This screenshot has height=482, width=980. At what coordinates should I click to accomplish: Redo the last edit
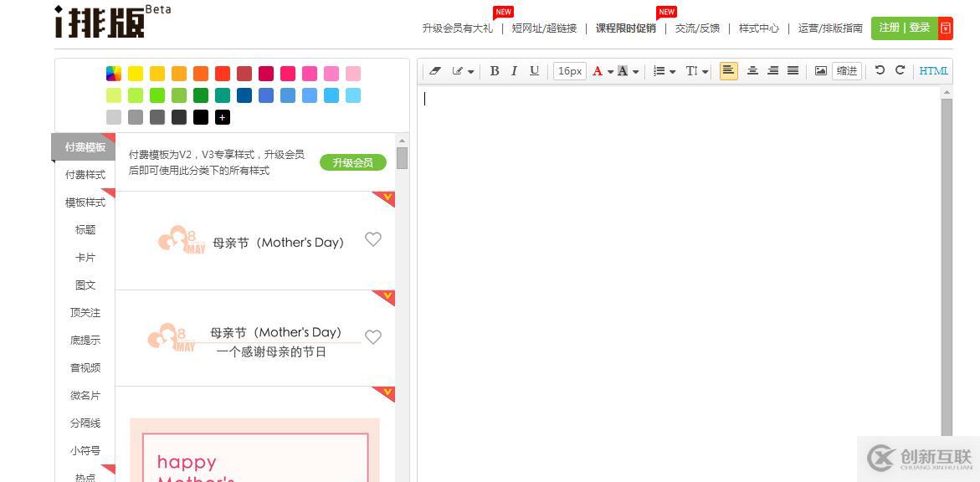[900, 70]
